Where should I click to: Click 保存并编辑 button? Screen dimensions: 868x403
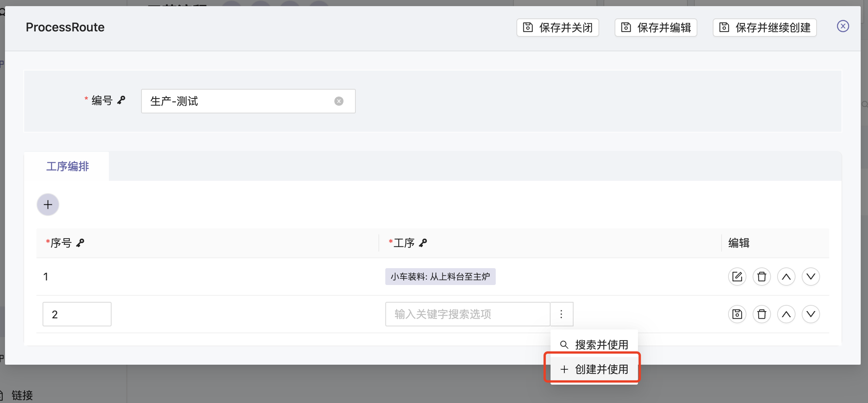click(656, 28)
